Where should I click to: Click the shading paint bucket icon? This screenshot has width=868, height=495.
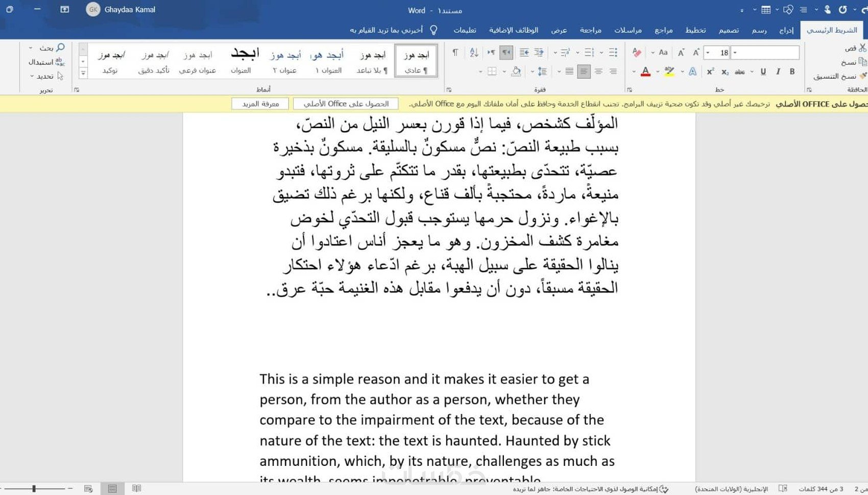517,72
